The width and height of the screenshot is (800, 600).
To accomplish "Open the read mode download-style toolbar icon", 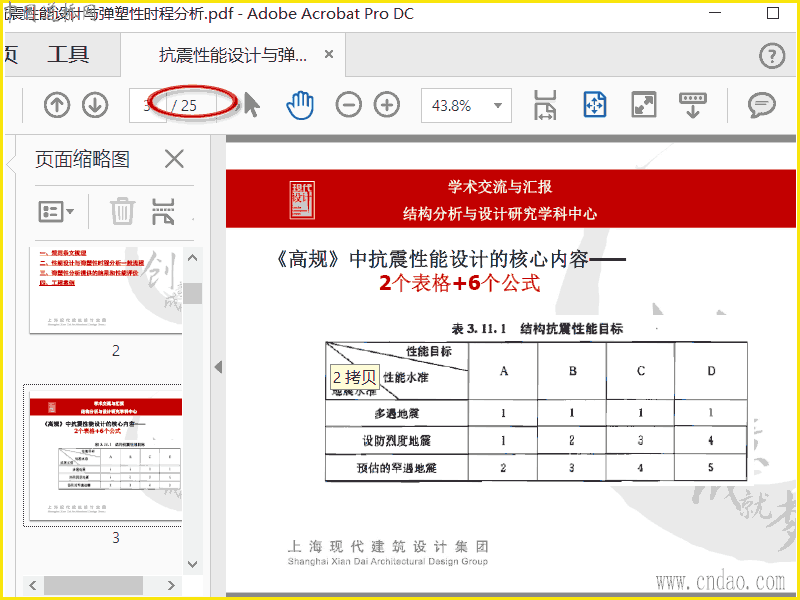I will pyautogui.click(x=693, y=105).
